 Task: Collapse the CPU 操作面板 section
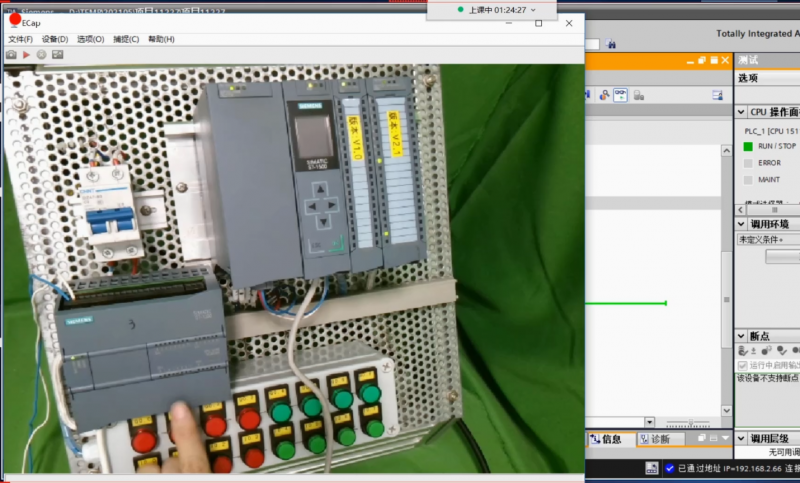(741, 112)
